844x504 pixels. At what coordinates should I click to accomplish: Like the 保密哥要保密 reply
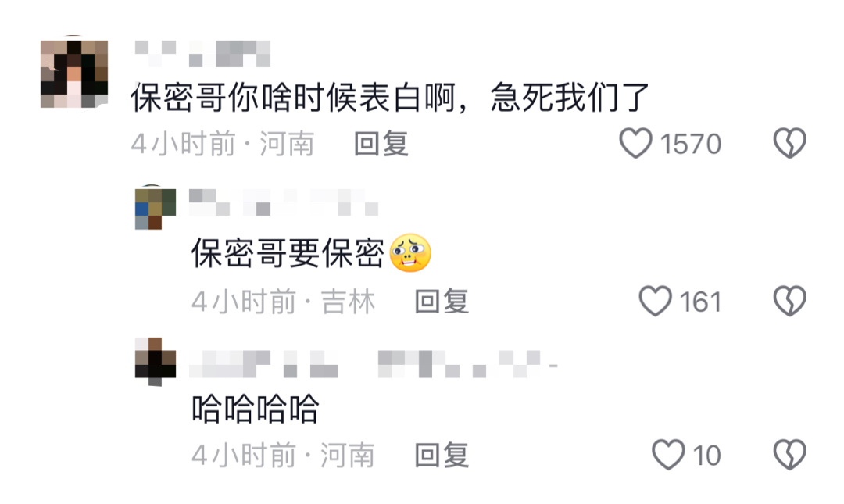coord(655,301)
